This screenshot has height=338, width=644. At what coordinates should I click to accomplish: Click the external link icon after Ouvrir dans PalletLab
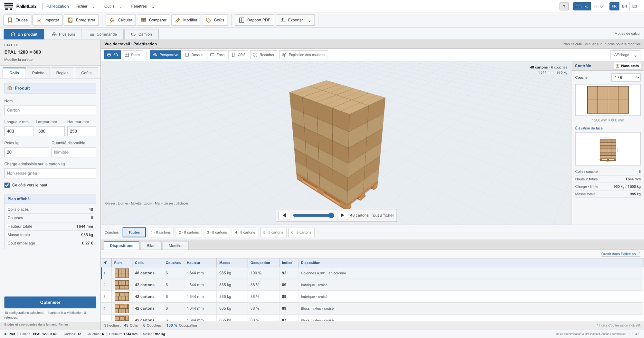(x=639, y=254)
